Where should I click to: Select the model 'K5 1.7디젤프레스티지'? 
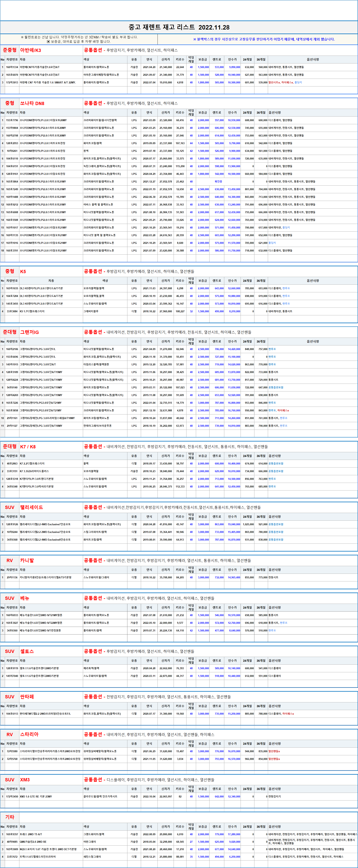(x=32, y=311)
